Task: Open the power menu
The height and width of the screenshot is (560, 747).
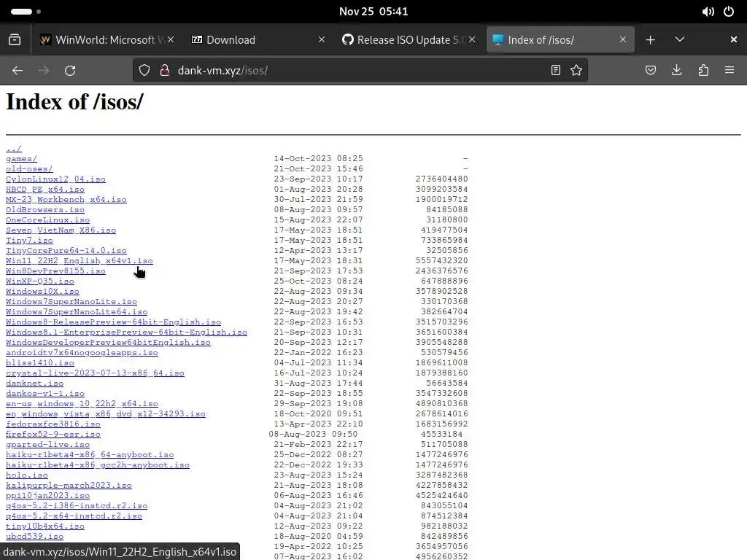Action: (729, 12)
